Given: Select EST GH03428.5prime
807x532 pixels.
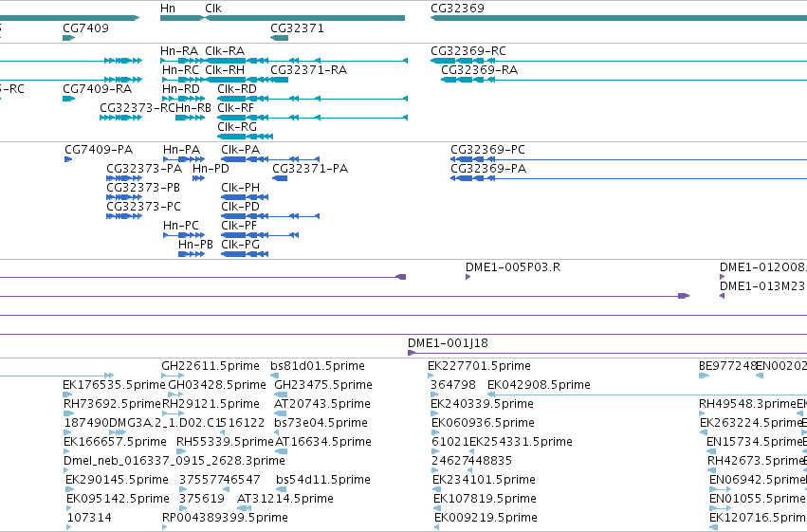Looking at the screenshot, I should click(216, 385).
